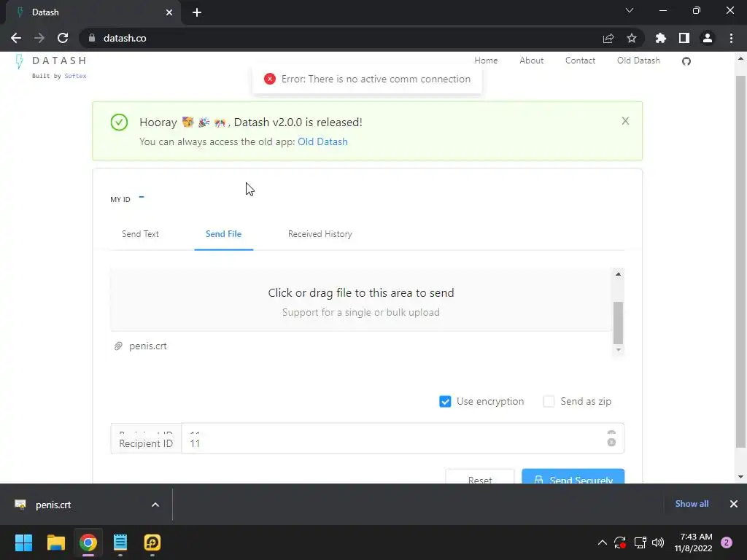Open a new browser tab

click(197, 12)
